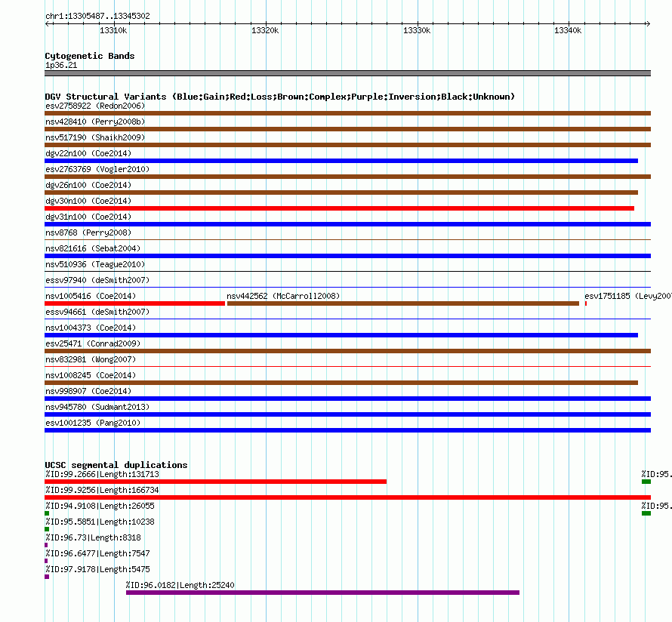Viewport: 672px width, 622px height.
Task: Select the nsv428410 (Perry2008b) variant label
Action: (x=95, y=122)
